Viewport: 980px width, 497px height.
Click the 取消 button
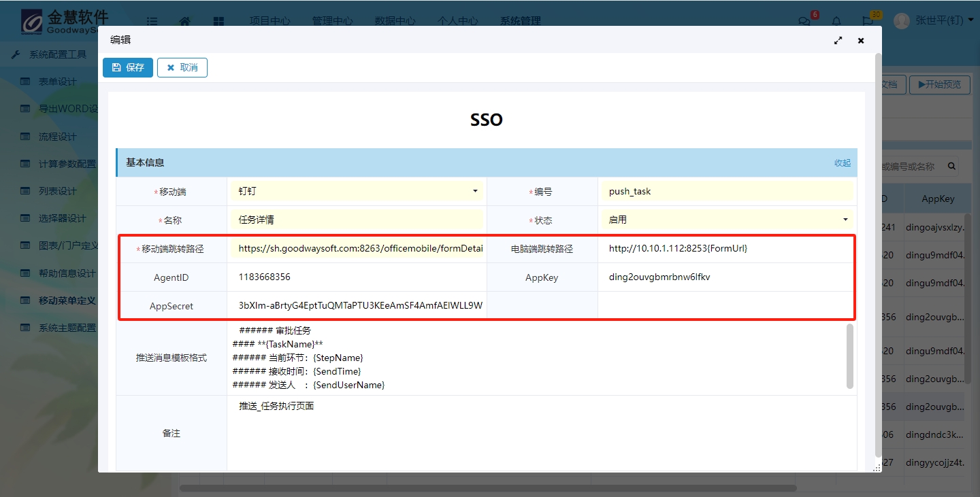(x=182, y=67)
